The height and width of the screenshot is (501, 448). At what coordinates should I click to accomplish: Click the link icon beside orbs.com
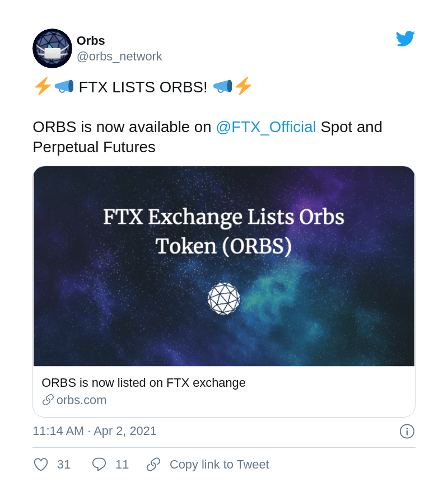click(47, 400)
